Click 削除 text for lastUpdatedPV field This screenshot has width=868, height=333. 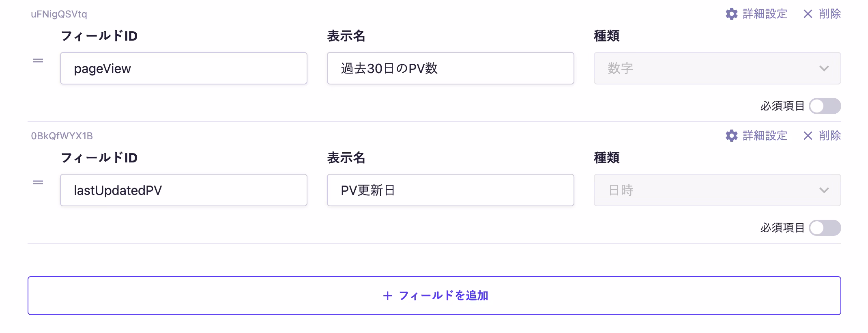(829, 136)
